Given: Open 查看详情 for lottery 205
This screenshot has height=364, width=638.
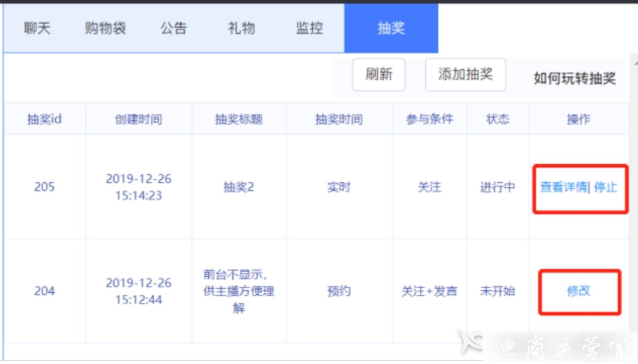Looking at the screenshot, I should [x=563, y=187].
